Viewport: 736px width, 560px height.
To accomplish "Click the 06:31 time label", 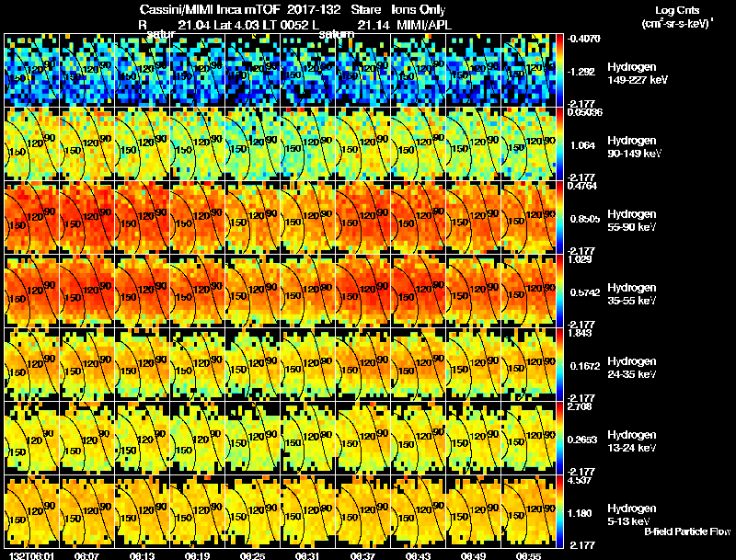I will 307,555.
